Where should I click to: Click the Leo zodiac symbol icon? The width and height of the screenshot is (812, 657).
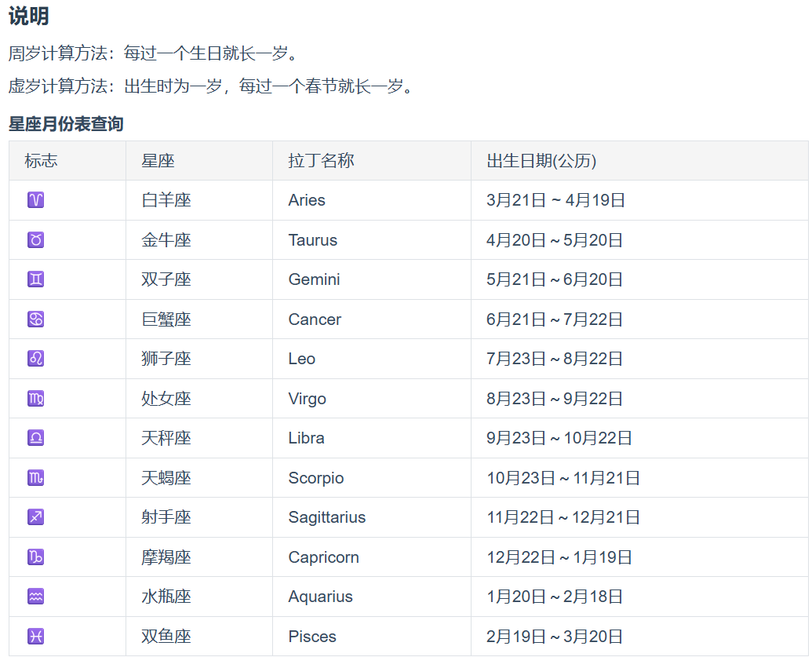[x=35, y=359]
